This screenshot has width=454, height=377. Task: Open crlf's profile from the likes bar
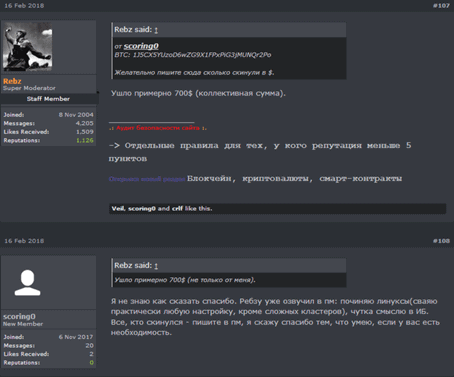[x=177, y=209]
